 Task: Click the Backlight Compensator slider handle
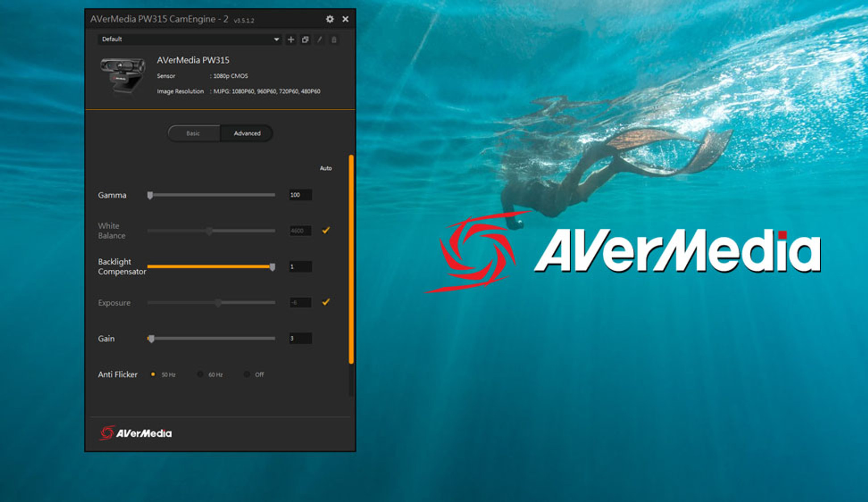272,267
